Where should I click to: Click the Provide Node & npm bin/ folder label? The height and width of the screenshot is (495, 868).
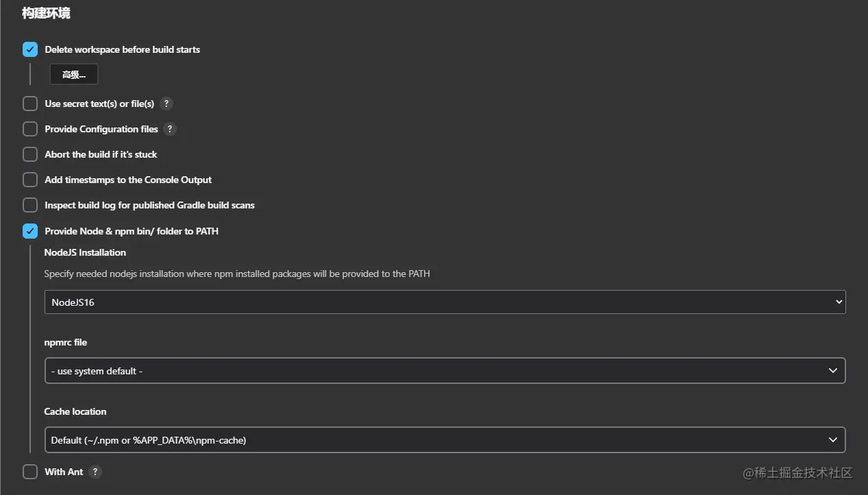click(132, 231)
